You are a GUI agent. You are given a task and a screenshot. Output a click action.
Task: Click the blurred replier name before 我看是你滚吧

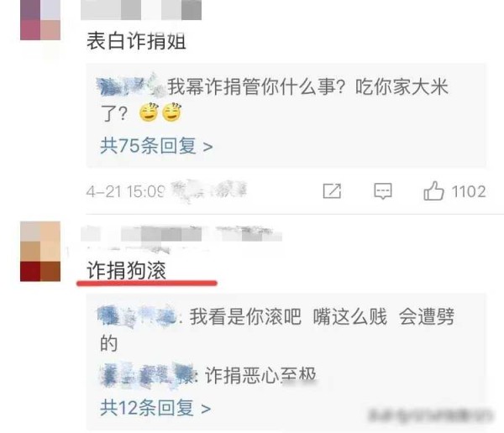138,316
